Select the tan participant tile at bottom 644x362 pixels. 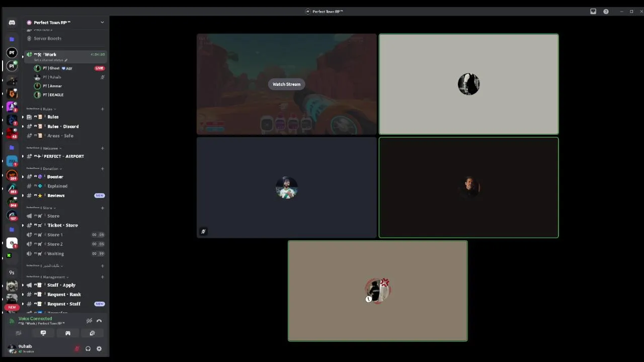(x=377, y=291)
